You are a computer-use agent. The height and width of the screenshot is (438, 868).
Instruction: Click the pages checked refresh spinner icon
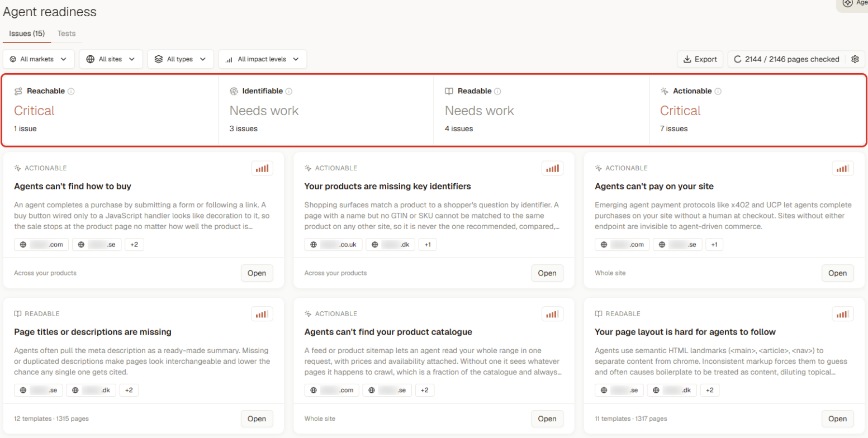coord(737,59)
